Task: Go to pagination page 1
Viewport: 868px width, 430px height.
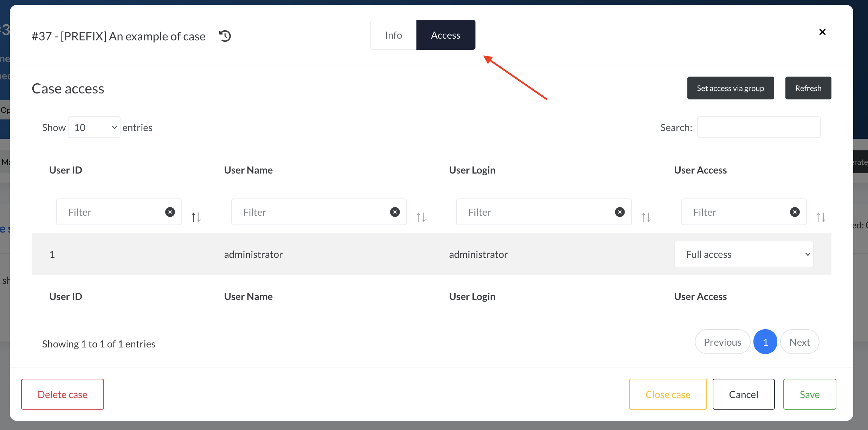Action: point(765,342)
